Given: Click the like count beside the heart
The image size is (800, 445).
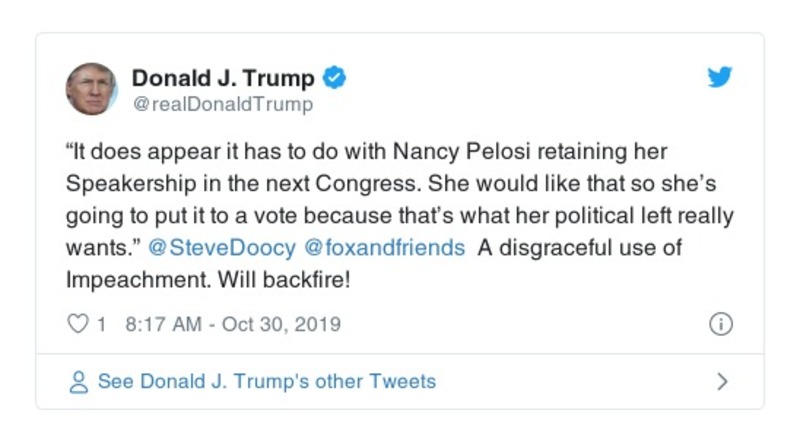Looking at the screenshot, I should coord(101,324).
